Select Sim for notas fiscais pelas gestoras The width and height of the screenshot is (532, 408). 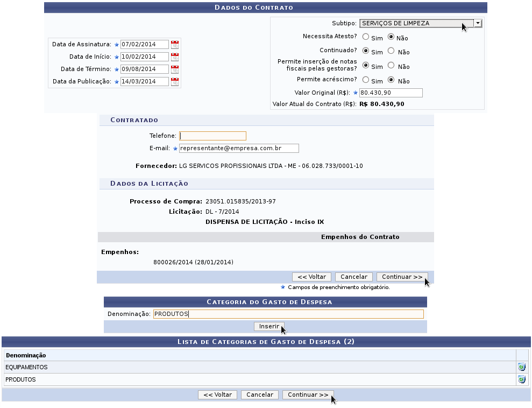[x=366, y=65]
